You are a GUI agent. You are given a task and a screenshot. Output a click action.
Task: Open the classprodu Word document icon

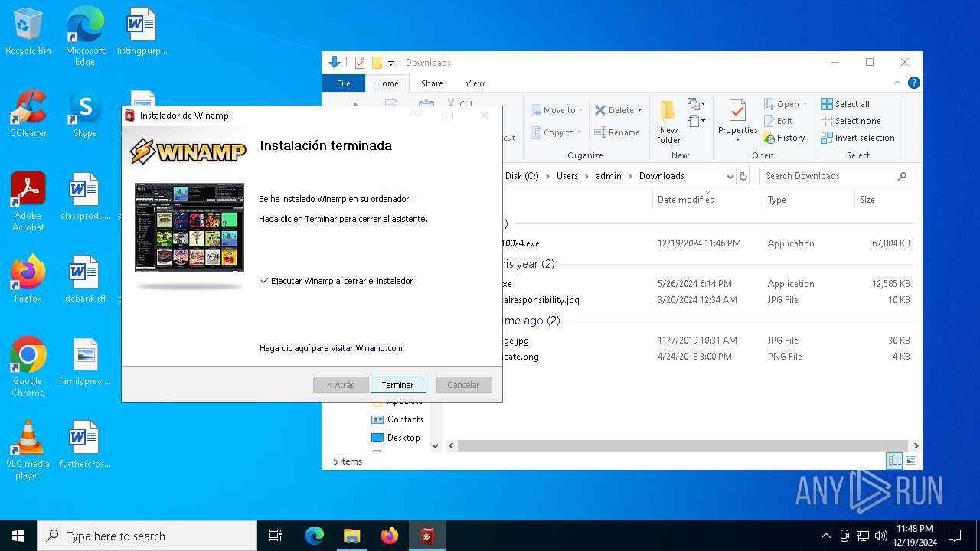pos(85,197)
